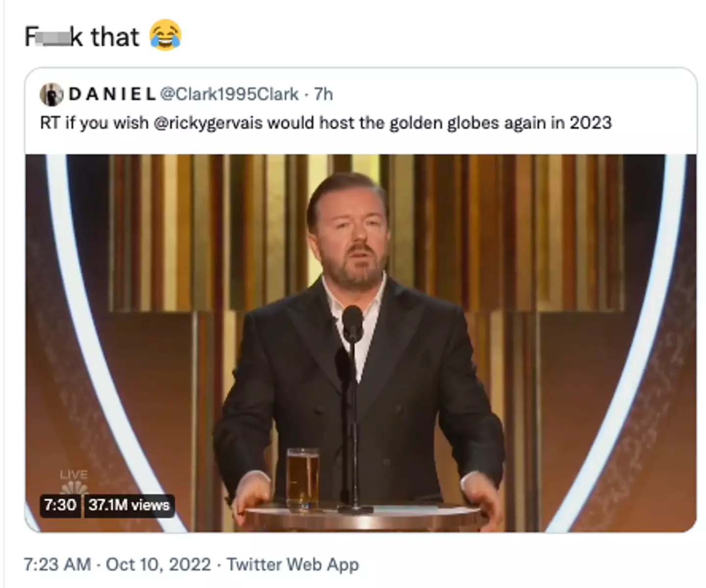Play the quoted tweet's video thumbnail
Image resolution: width=706 pixels, height=588 pixels.
coord(360,343)
